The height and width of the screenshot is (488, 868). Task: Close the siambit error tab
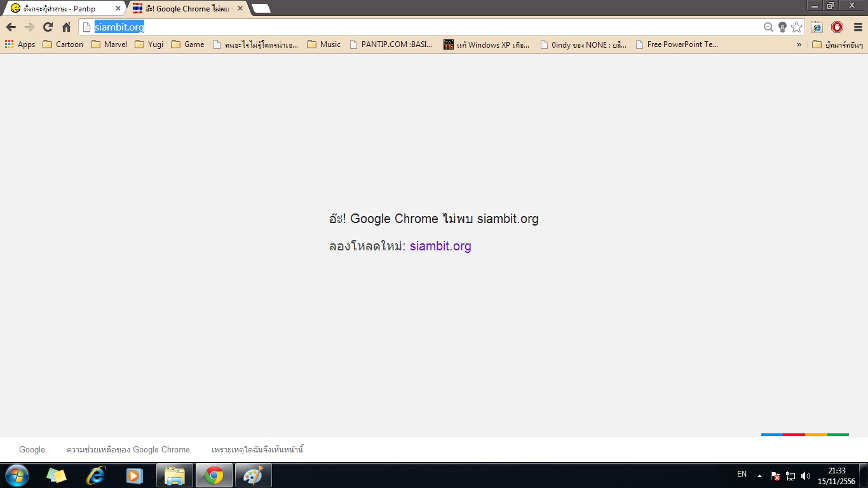(x=240, y=8)
